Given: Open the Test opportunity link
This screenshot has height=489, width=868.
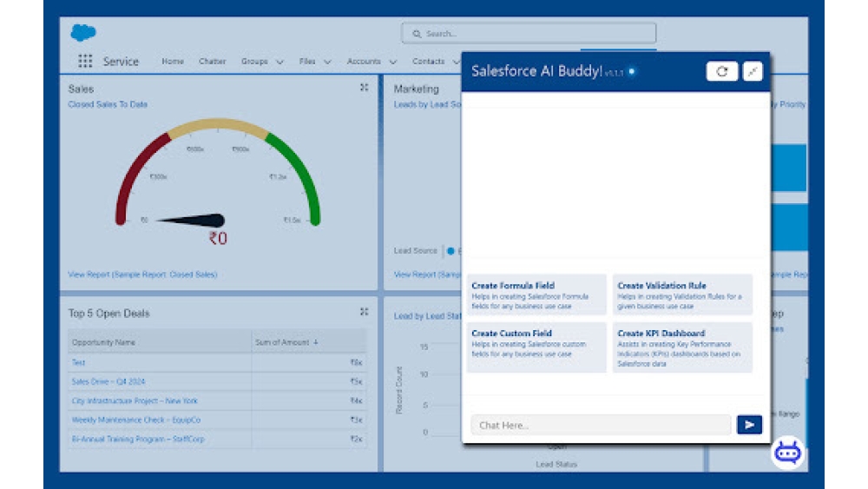Looking at the screenshot, I should [79, 362].
